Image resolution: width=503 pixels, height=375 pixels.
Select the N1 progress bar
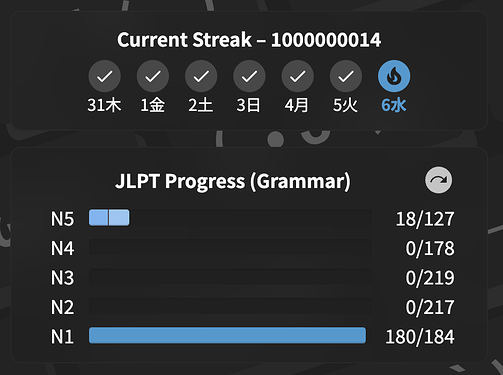pyautogui.click(x=230, y=335)
